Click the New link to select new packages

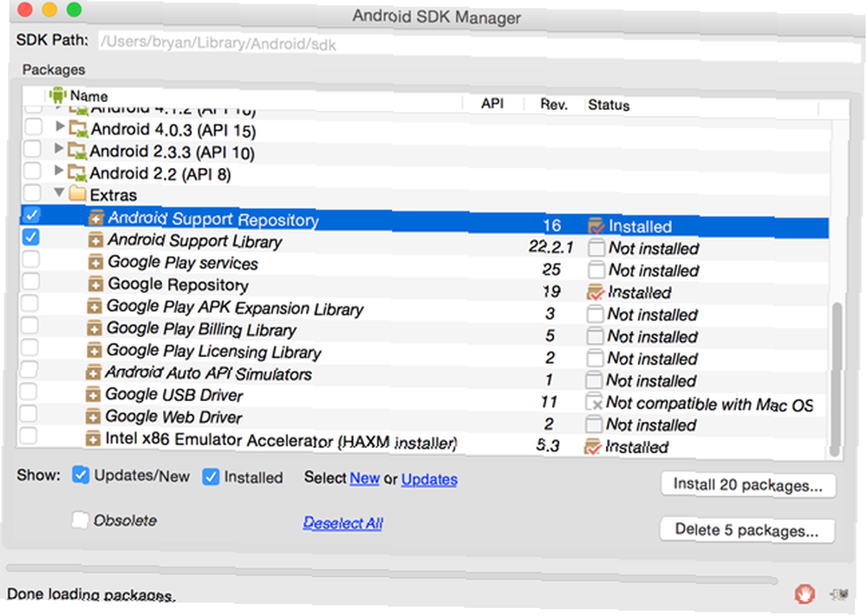tap(364, 478)
